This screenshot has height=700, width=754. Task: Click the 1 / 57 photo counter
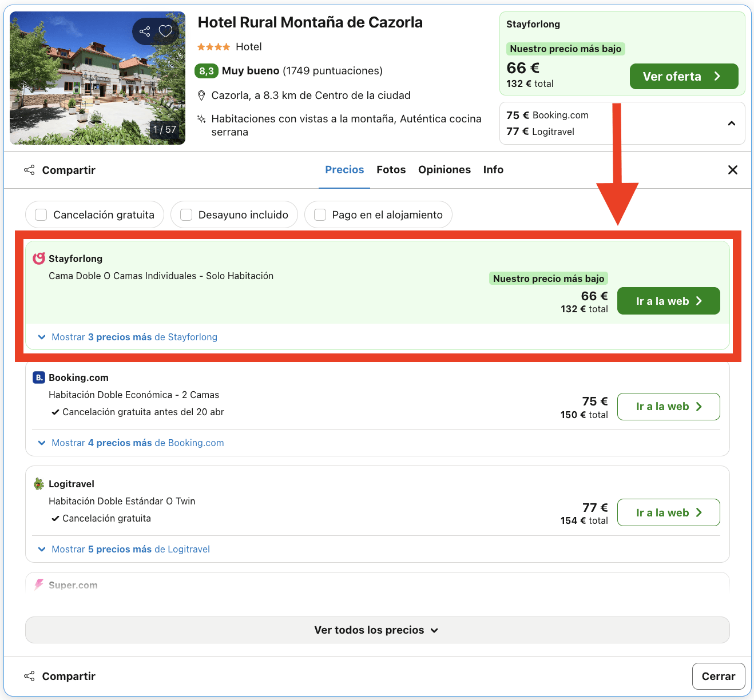click(x=165, y=129)
